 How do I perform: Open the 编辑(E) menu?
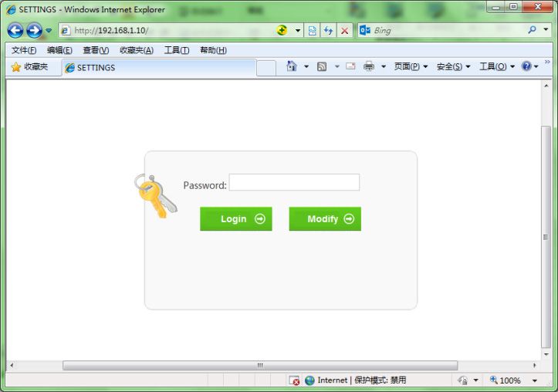[x=59, y=50]
